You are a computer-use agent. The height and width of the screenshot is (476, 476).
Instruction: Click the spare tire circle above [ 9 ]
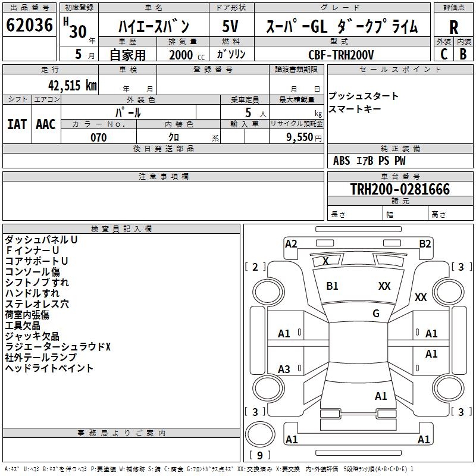click(x=260, y=434)
